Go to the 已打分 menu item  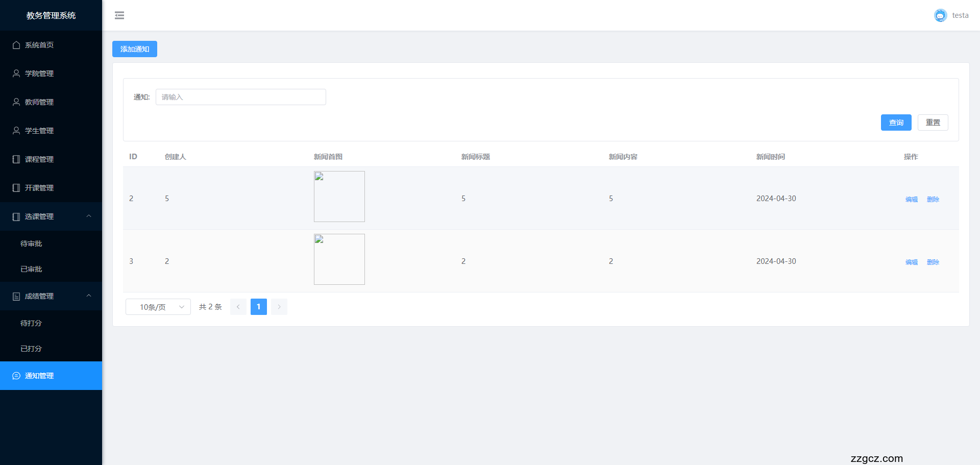31,349
